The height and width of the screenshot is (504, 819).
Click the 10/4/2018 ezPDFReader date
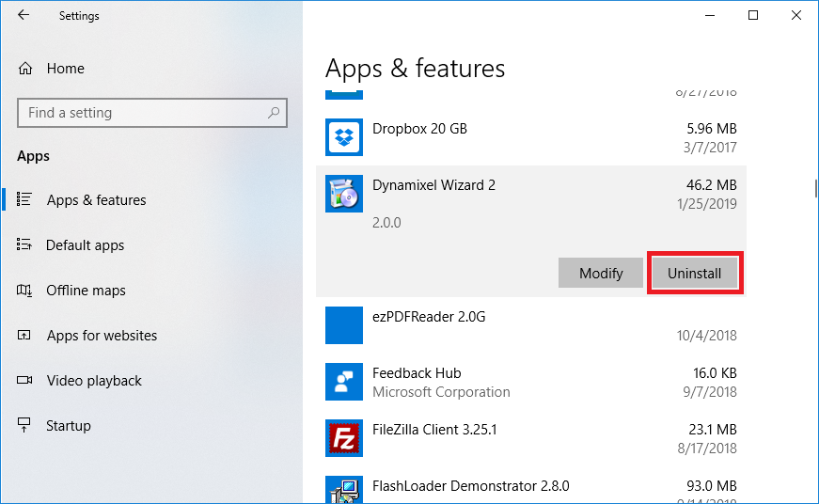pyautogui.click(x=707, y=336)
